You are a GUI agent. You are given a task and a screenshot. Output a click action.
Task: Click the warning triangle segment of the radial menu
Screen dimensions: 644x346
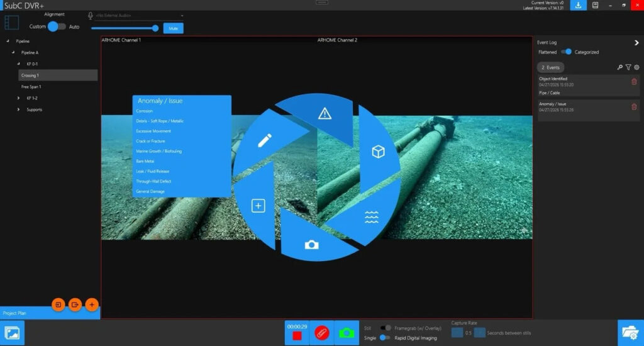pyautogui.click(x=325, y=114)
